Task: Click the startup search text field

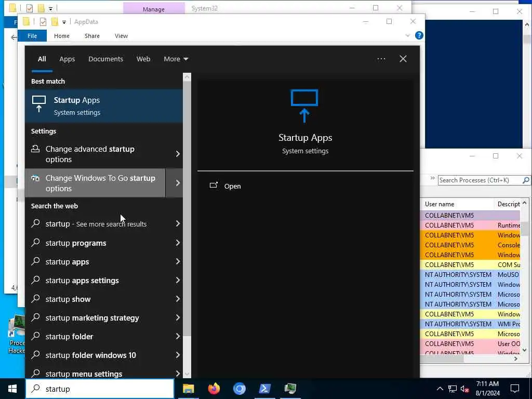Action: [100, 389]
